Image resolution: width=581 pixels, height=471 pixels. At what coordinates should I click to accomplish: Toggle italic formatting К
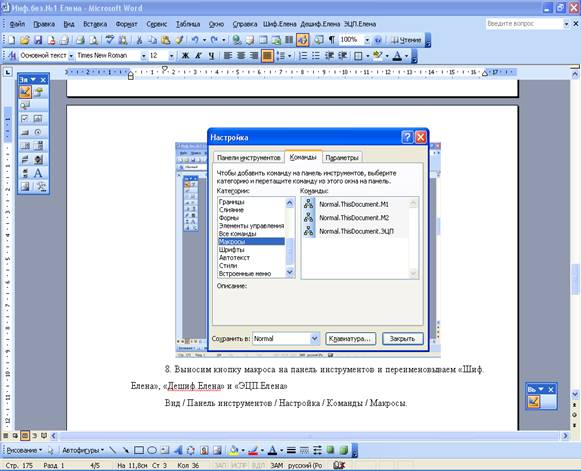[x=198, y=56]
